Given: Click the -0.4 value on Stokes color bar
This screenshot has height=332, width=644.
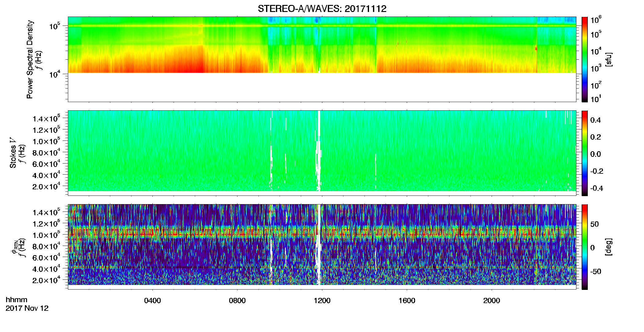Looking at the screenshot, I should click(597, 188).
